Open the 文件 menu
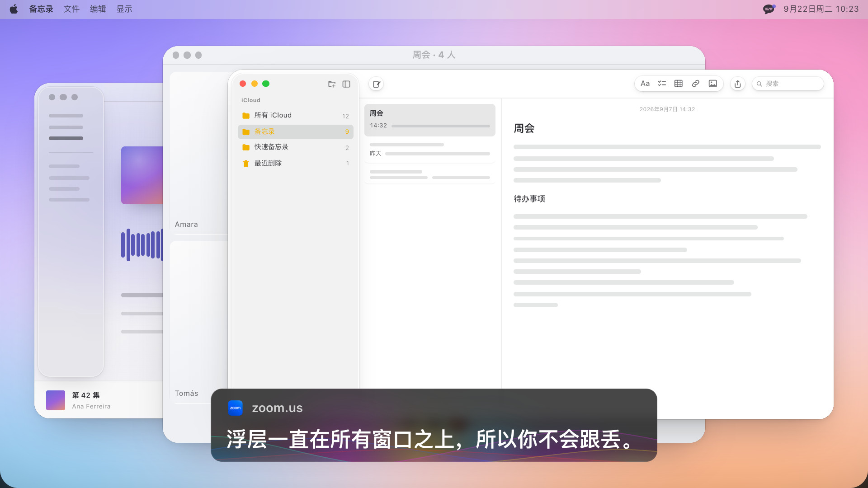Viewport: 868px width, 488px height. [71, 9]
